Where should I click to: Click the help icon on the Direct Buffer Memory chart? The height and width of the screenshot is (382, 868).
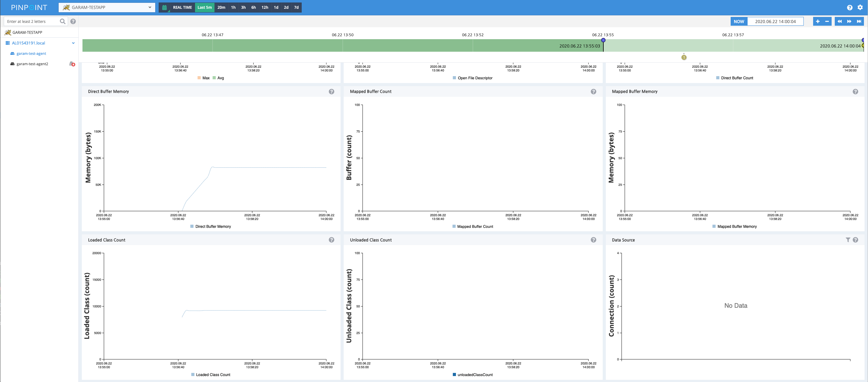(331, 91)
